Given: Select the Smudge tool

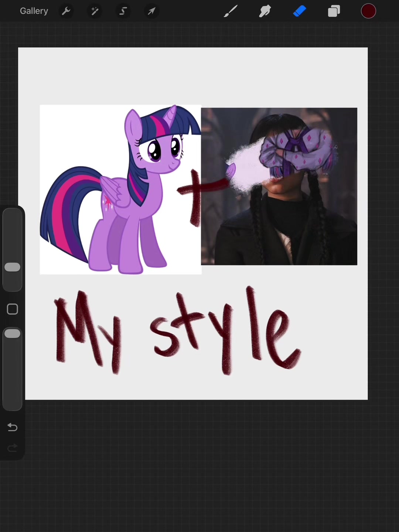Looking at the screenshot, I should [x=265, y=11].
